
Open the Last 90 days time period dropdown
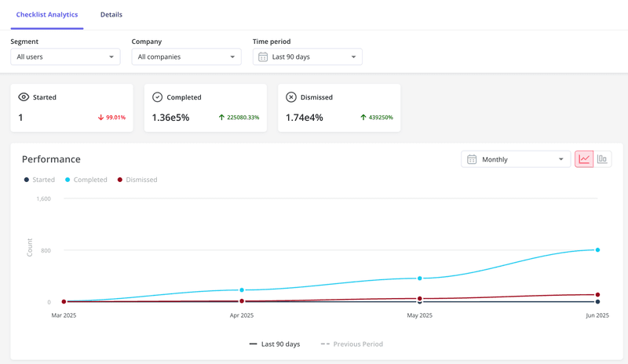308,56
